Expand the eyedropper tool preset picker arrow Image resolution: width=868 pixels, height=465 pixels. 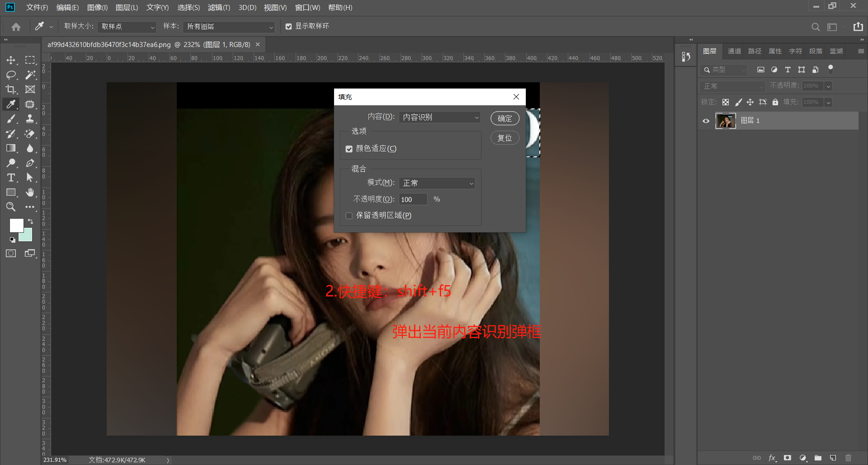pyautogui.click(x=51, y=27)
